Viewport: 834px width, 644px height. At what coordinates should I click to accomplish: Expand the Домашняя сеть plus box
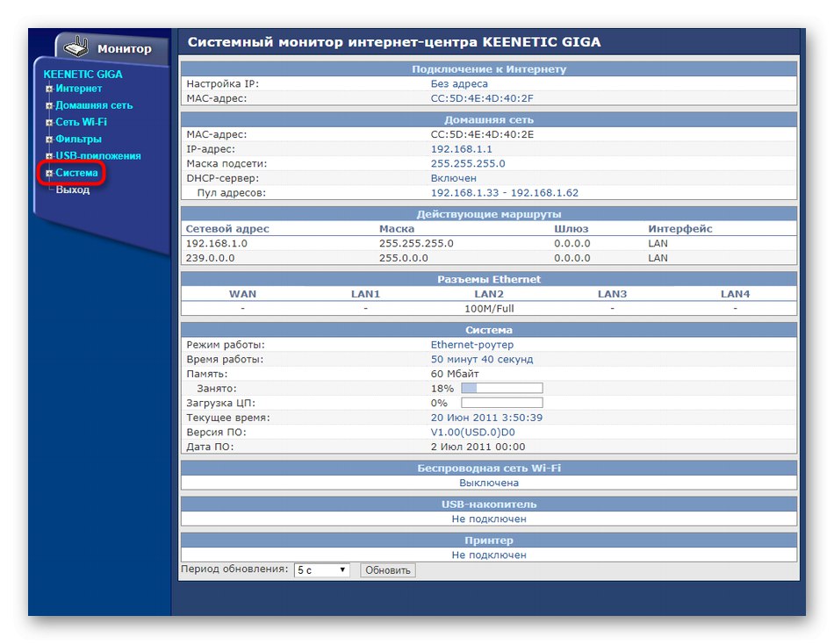click(49, 106)
